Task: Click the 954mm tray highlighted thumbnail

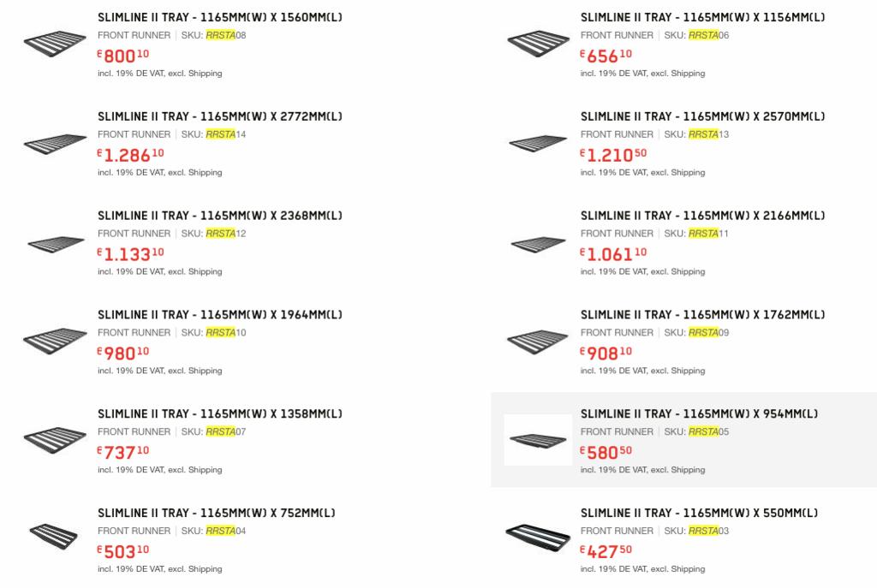Action: (538, 440)
